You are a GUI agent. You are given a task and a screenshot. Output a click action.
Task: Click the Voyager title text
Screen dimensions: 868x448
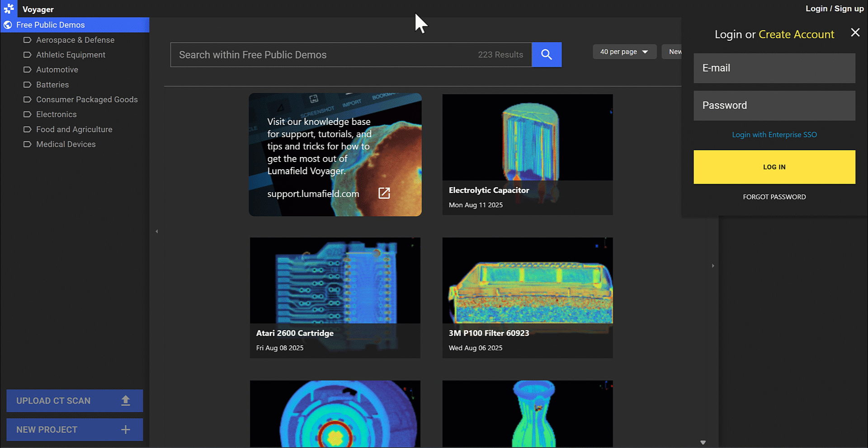pos(38,9)
